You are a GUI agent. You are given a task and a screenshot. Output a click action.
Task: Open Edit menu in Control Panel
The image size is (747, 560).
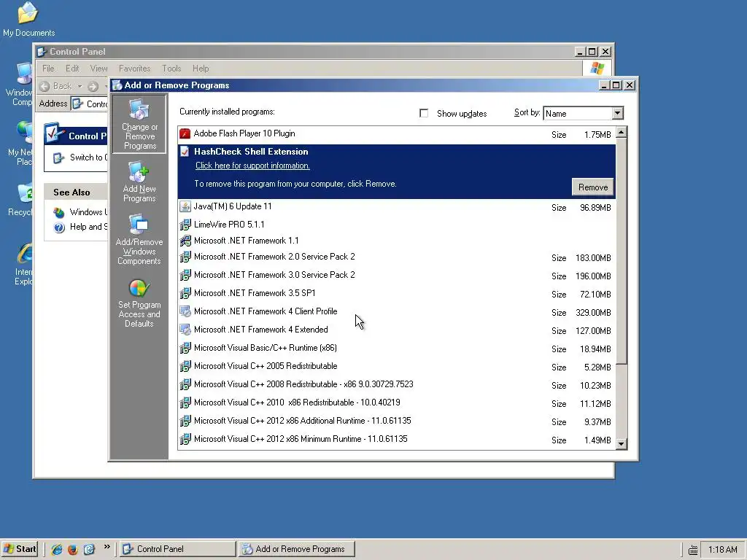tap(72, 69)
